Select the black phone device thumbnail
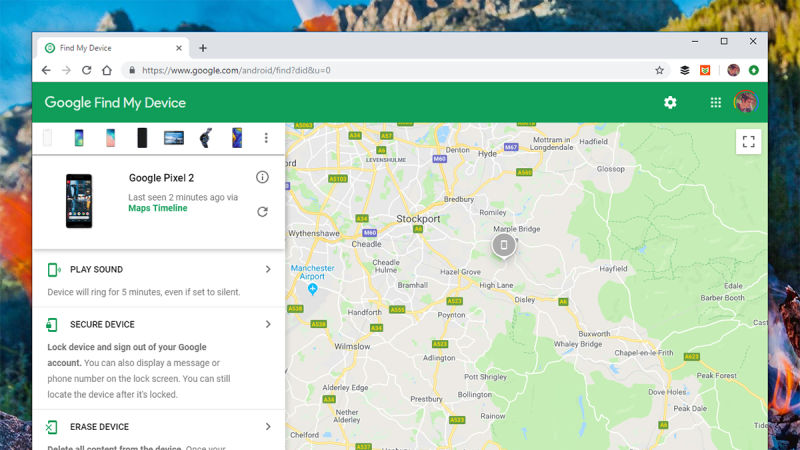 (x=142, y=138)
